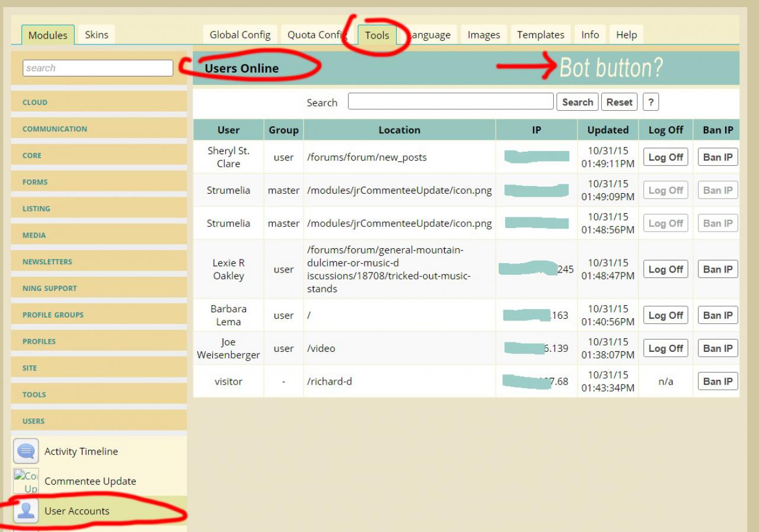Click the Activity Timeline speech bubble icon
The image size is (759, 532).
pos(26,451)
